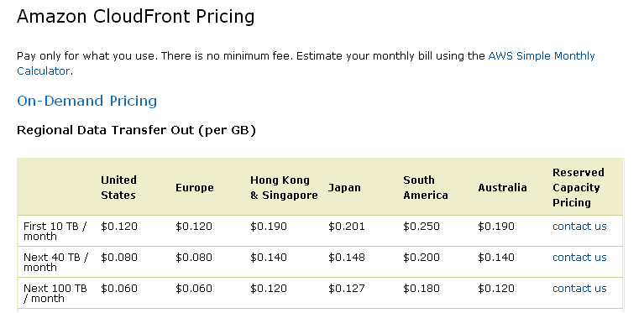Screen dimensions: 644x313
Task: Click contact us in Next 40 TB row
Action: point(579,258)
